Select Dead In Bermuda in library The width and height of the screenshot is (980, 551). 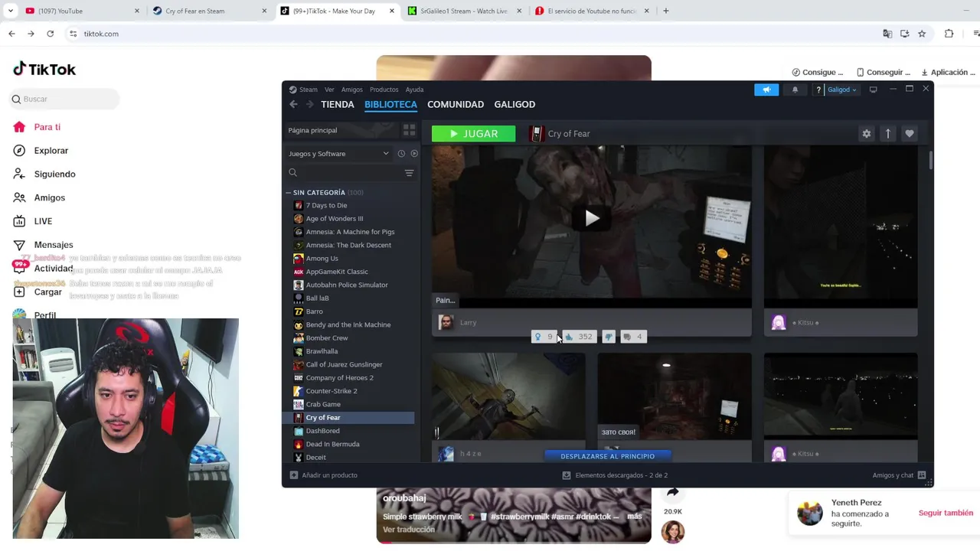[332, 444]
